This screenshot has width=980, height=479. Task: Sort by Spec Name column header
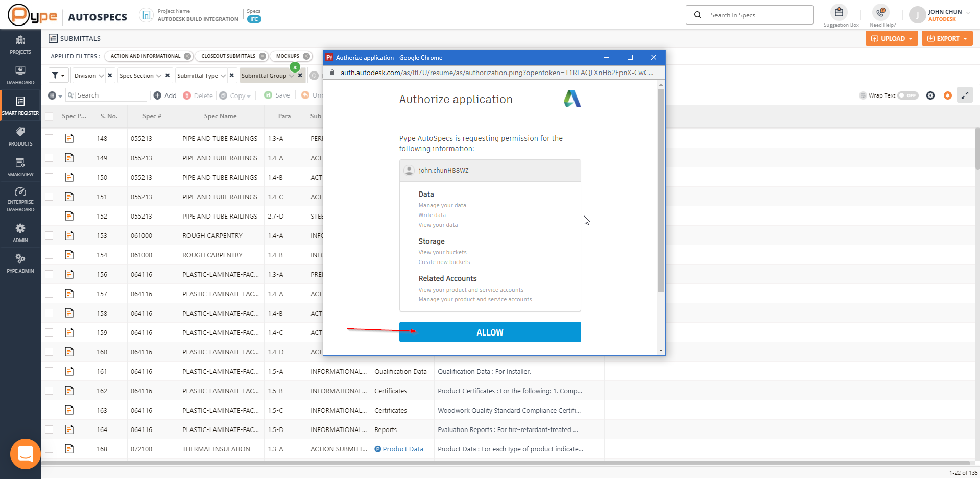pyautogui.click(x=220, y=116)
